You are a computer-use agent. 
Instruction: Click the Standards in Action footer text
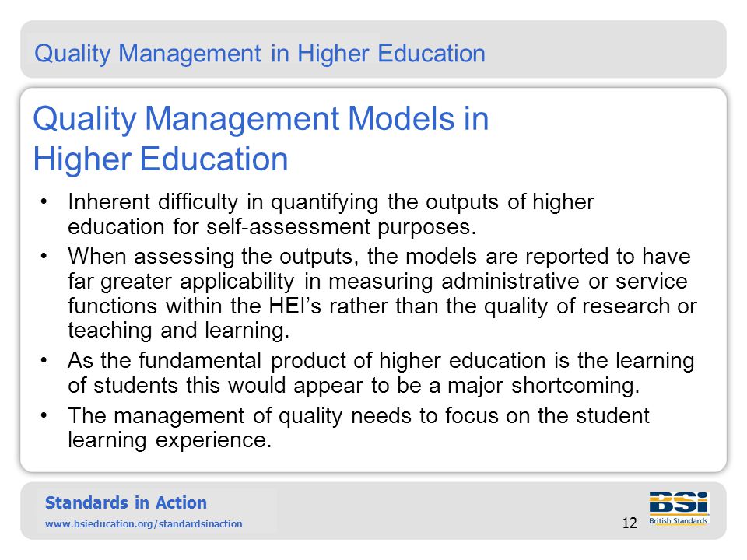126,502
